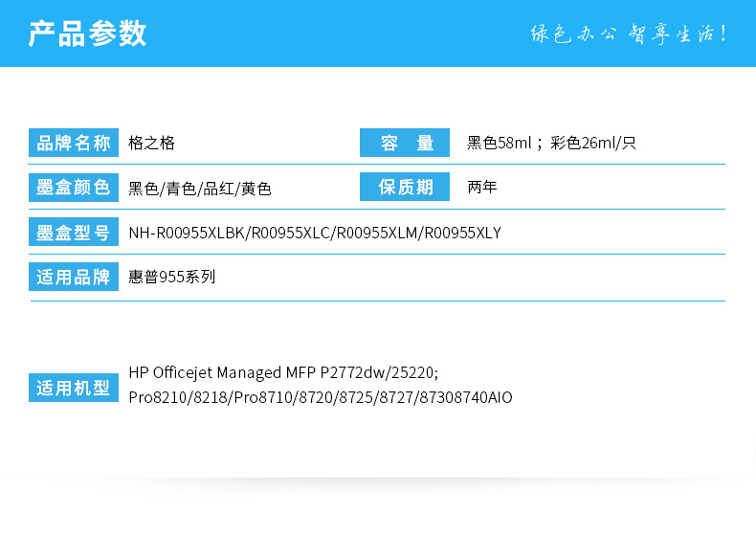Click the model number text NH-R00955XLBK
Image resolution: width=756 pixels, height=536 pixels.
pos(187,233)
